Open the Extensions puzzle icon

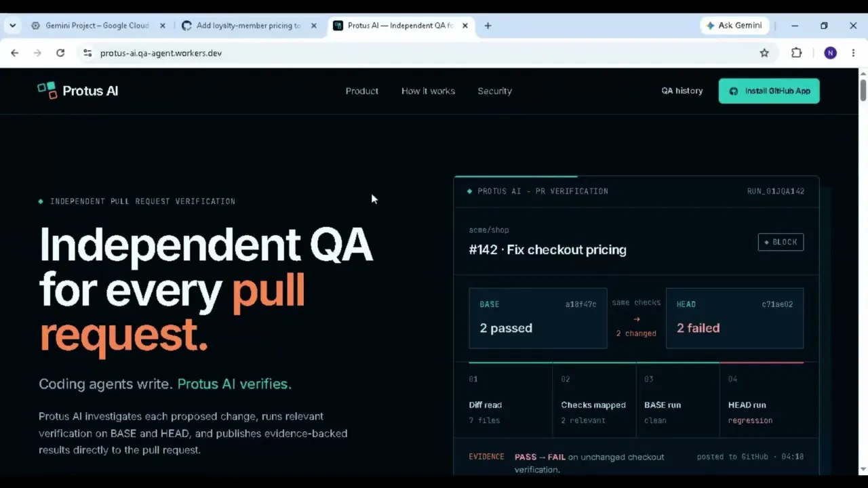(x=797, y=53)
